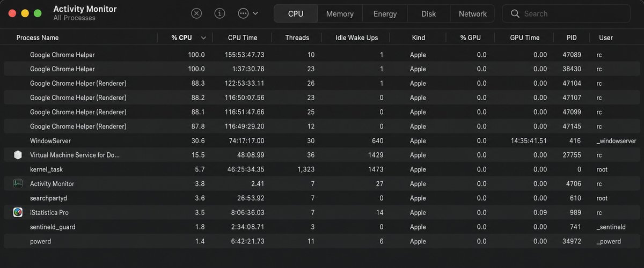Select the Renderer row showing 87.8 % CPU

pyautogui.click(x=322, y=126)
